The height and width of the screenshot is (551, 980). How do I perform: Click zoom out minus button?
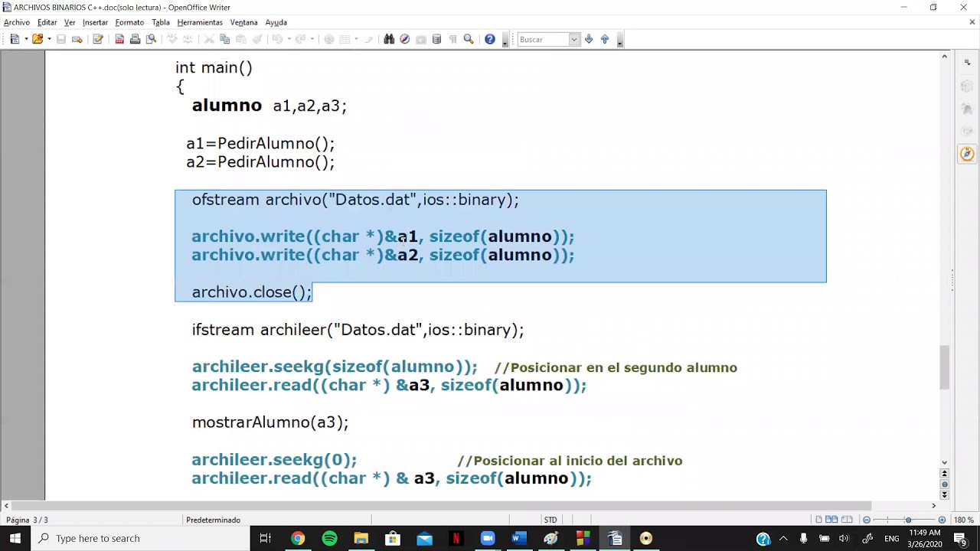click(867, 520)
